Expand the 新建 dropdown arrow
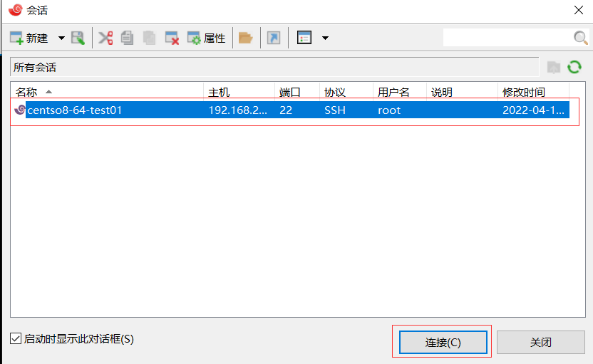 coord(61,38)
